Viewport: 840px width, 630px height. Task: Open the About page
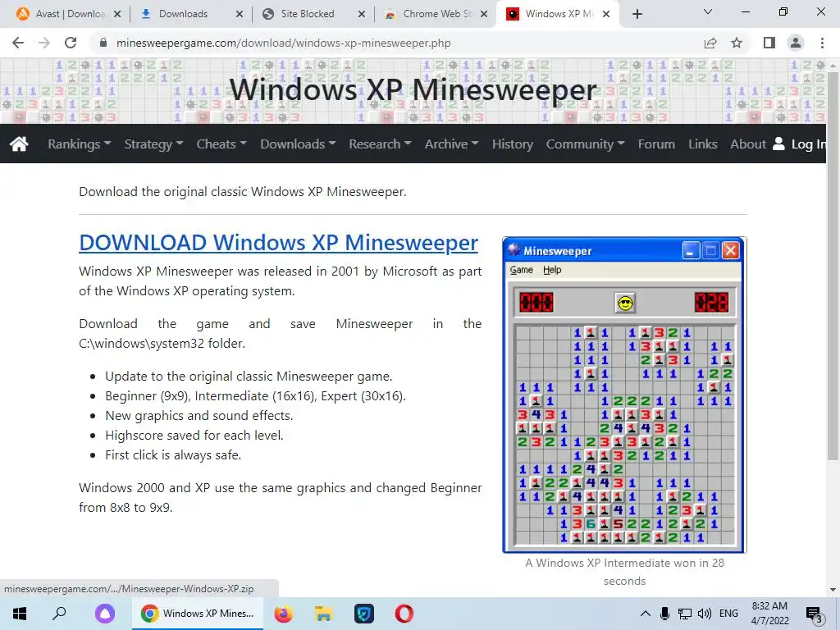click(748, 144)
